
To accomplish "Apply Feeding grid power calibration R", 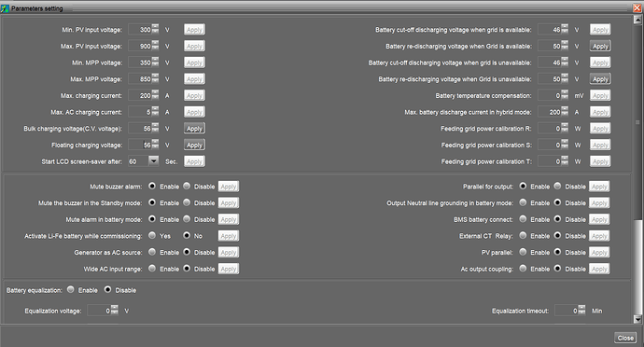I will 600,128.
